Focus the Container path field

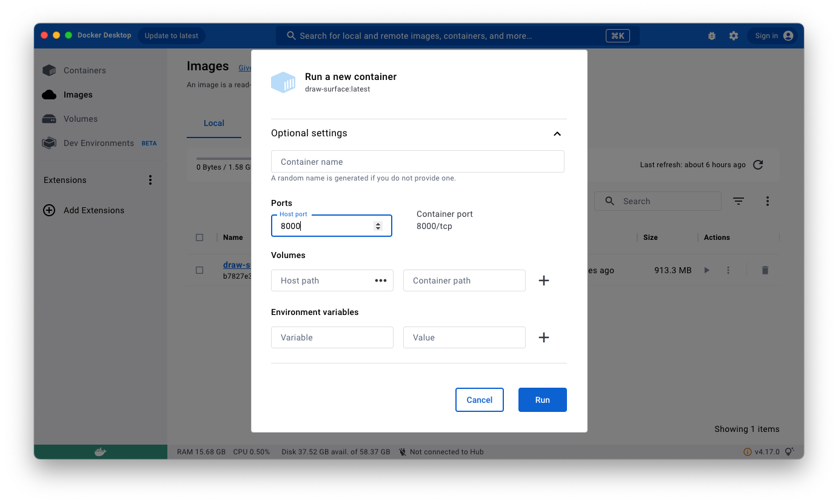pos(464,280)
